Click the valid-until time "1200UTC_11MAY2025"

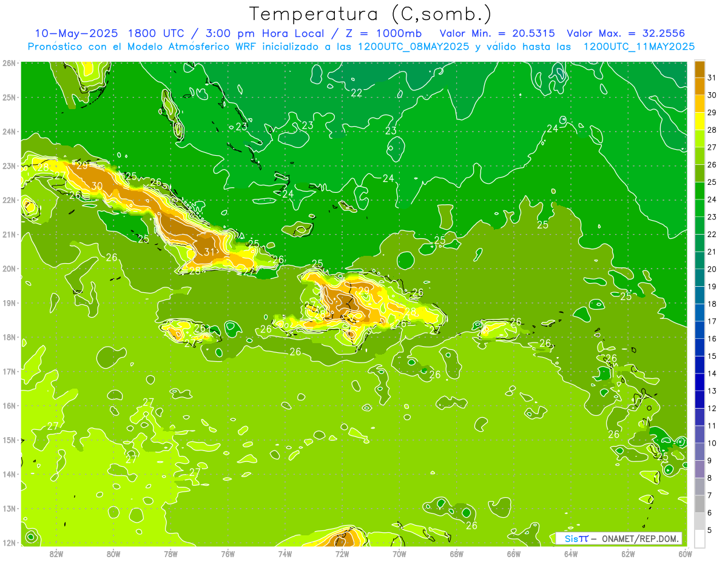639,46
